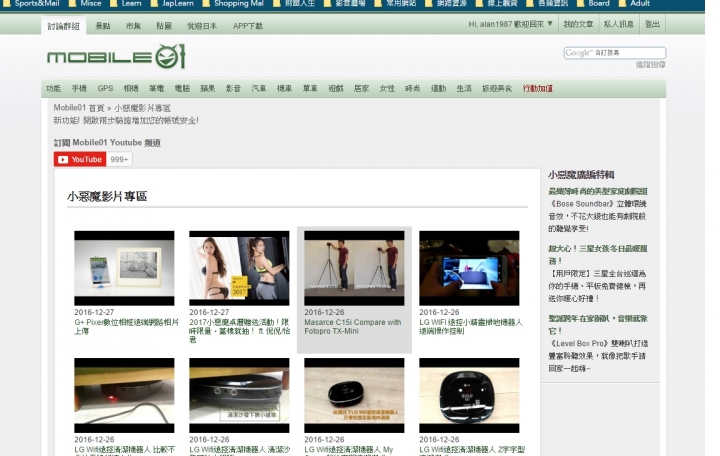The height and width of the screenshot is (456, 720).
Task: Open the Shopping Mal bookmark folder icon
Action: pos(206,4)
